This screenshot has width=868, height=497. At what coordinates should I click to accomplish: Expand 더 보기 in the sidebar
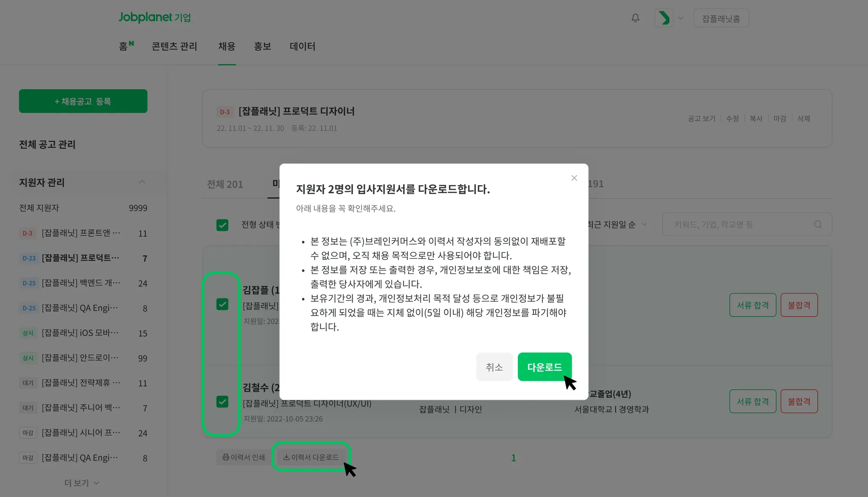click(81, 483)
